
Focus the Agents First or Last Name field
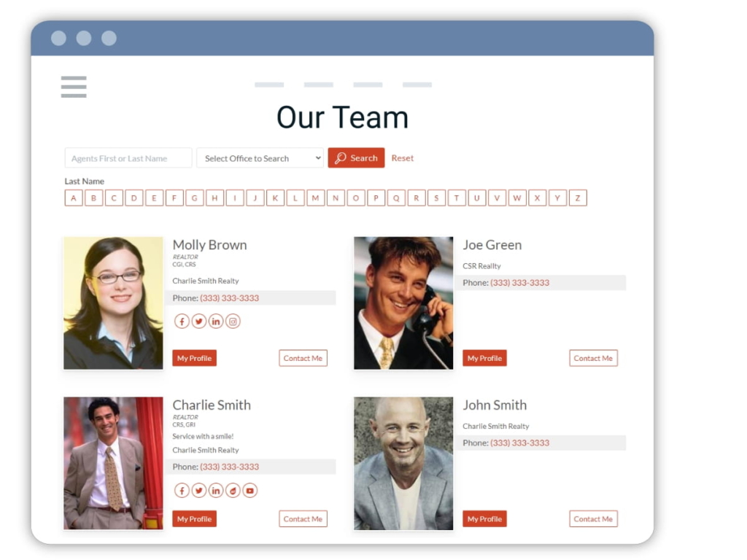pyautogui.click(x=128, y=158)
